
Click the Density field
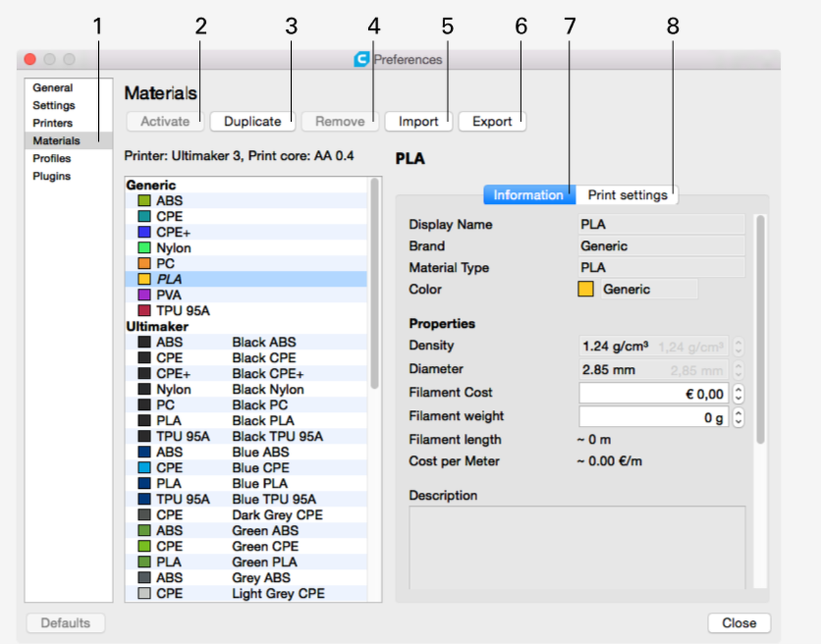click(x=654, y=346)
